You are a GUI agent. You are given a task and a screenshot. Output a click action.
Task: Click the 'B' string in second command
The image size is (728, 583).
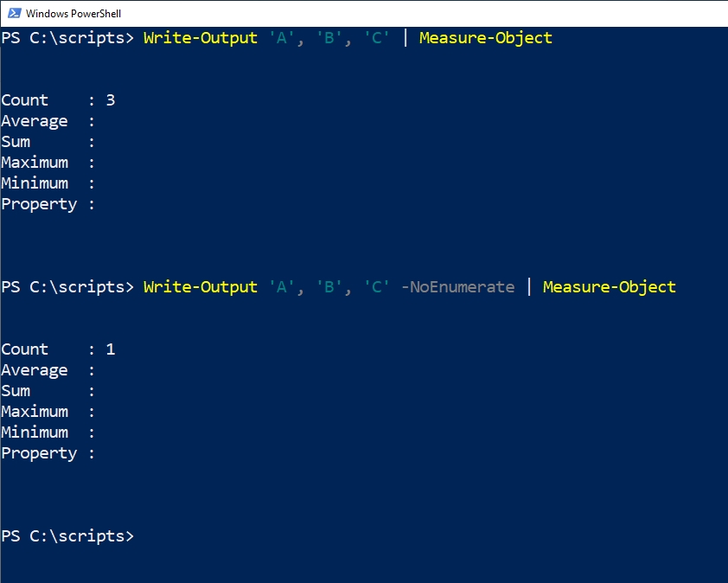(329, 286)
